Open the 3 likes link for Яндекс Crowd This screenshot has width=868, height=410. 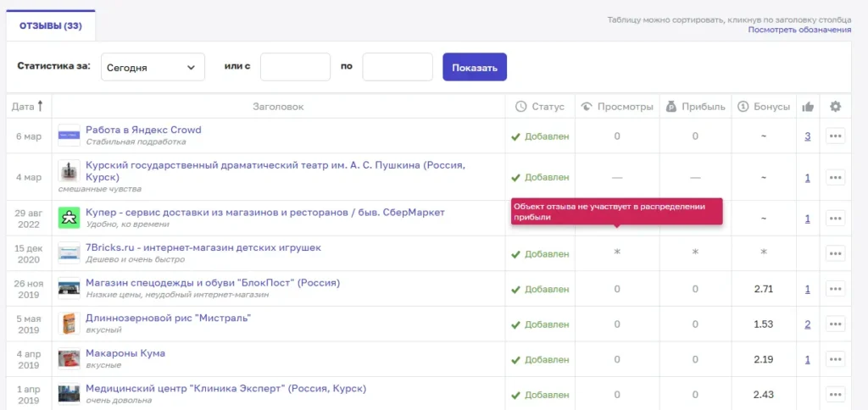tap(808, 136)
